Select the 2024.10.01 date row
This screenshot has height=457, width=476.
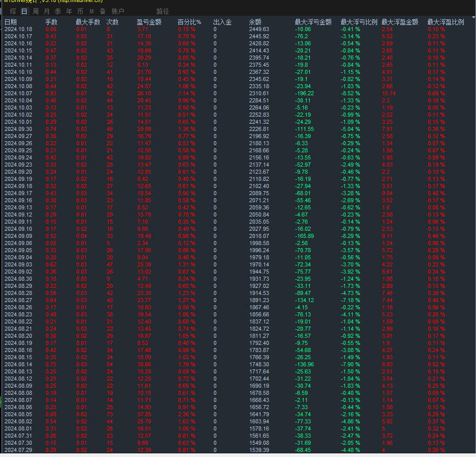[18, 122]
